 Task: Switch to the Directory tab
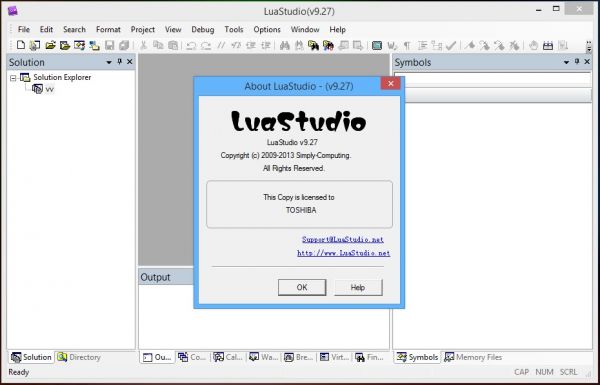[x=79, y=357]
